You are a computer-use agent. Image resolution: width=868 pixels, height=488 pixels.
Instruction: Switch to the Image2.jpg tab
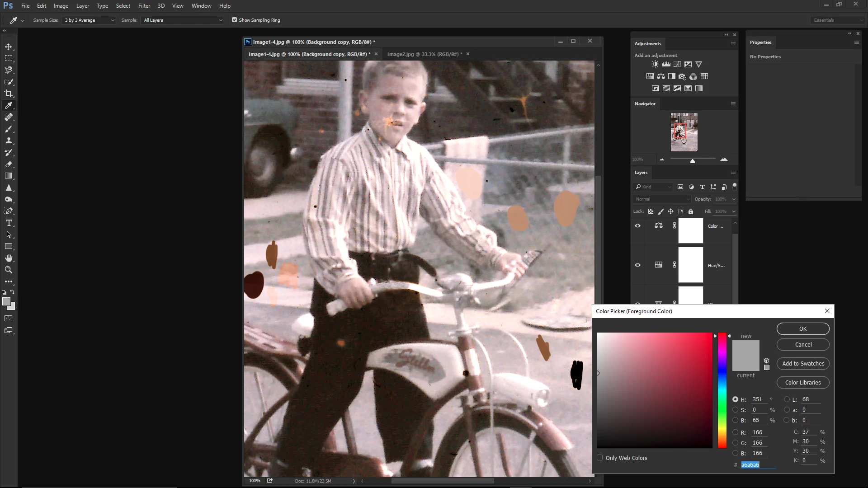(424, 54)
